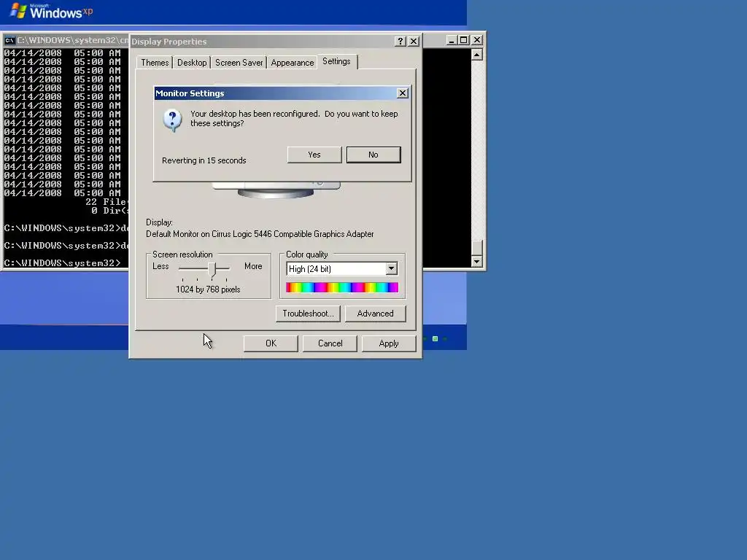747x560 pixels.
Task: Switch to the Themes tab
Action: coord(155,63)
